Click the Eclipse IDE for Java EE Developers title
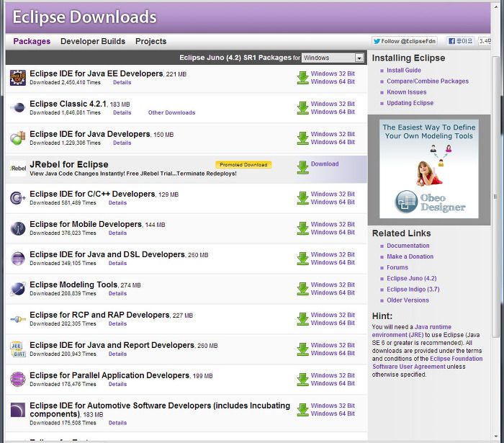Viewport: 504px width, 443px height. [x=96, y=73]
